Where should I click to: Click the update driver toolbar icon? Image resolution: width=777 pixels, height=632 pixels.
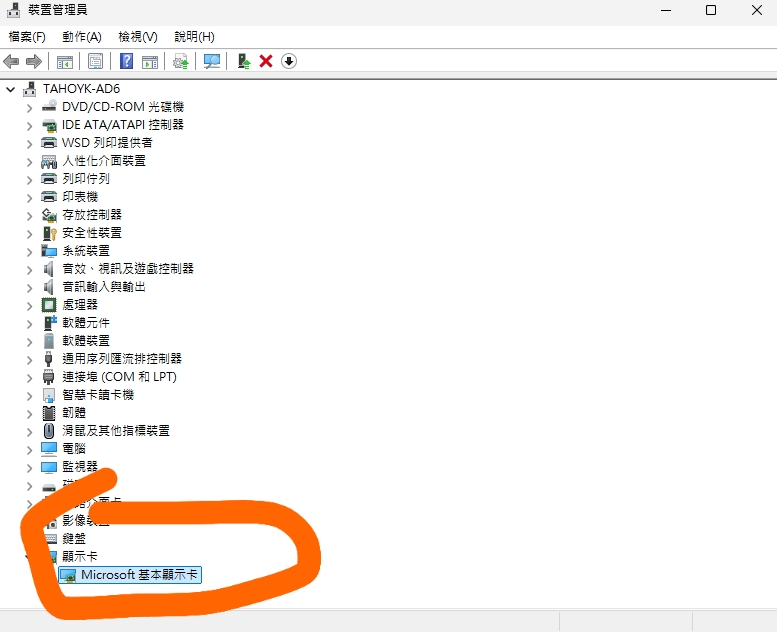243,62
